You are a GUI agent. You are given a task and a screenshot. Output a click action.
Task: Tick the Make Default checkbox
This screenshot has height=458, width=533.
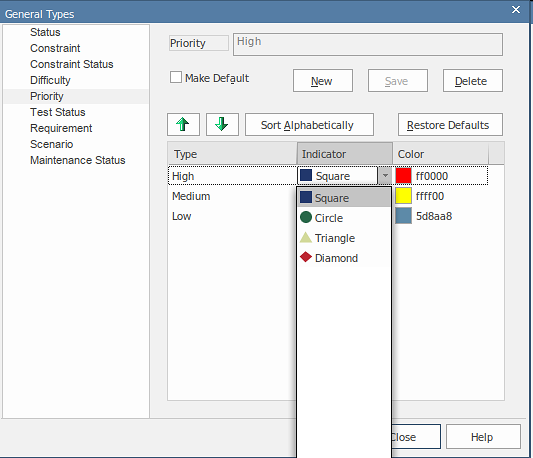[176, 77]
